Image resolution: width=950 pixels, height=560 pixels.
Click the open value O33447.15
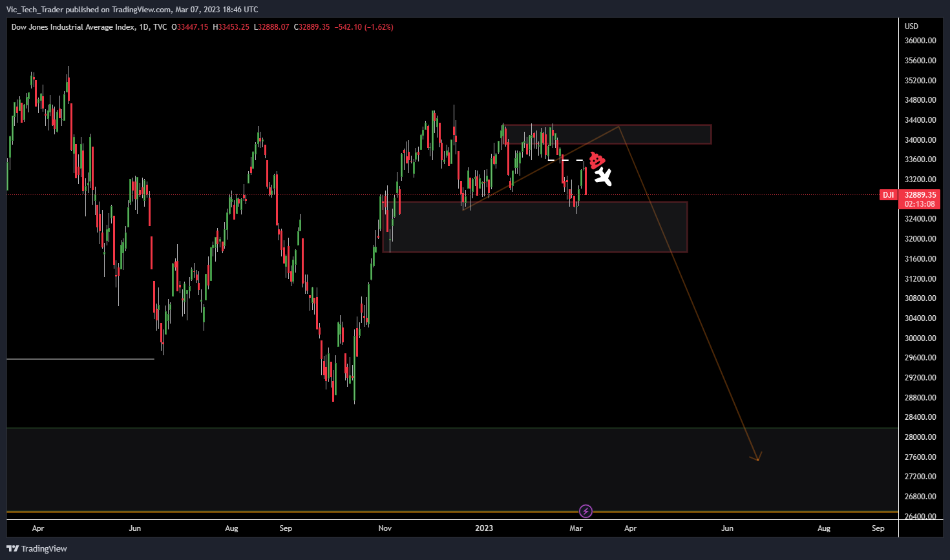click(x=190, y=27)
